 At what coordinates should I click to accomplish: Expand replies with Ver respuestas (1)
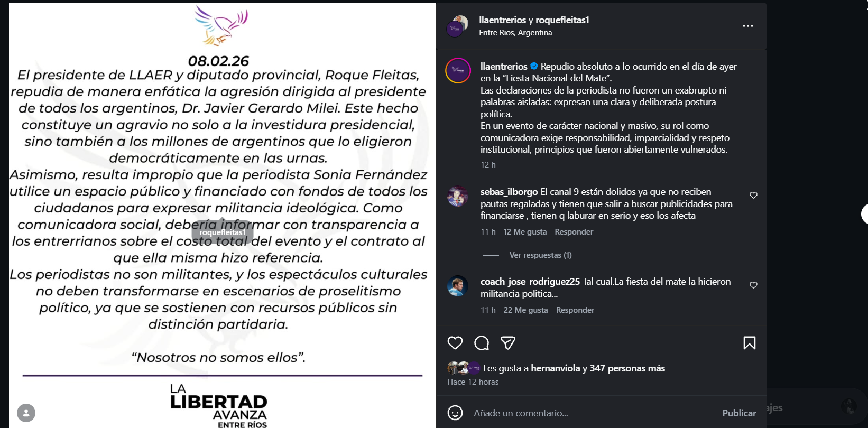tap(540, 255)
